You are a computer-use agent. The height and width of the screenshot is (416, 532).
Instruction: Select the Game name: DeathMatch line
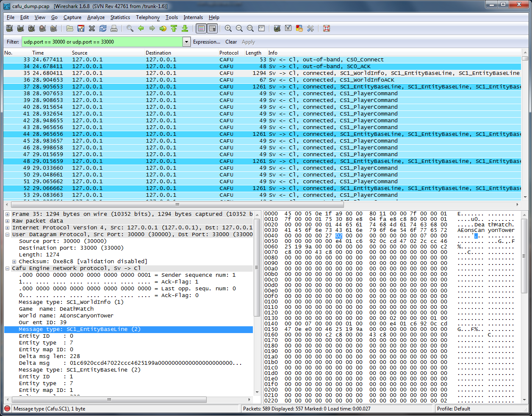(x=56, y=309)
